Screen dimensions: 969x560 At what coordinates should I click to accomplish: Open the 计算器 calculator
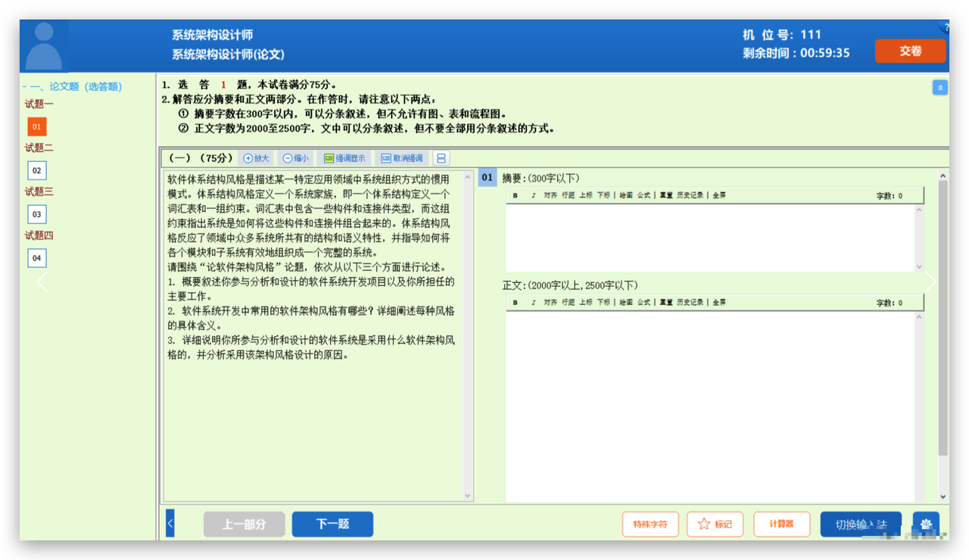click(780, 524)
